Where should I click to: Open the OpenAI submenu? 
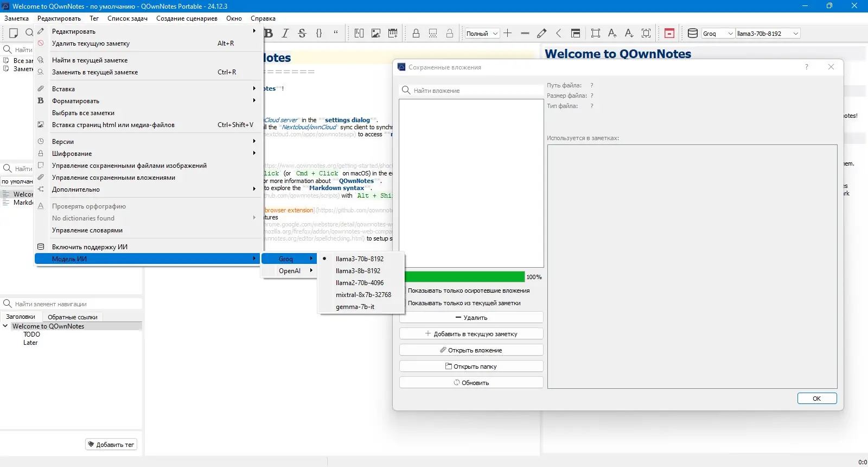(x=289, y=271)
